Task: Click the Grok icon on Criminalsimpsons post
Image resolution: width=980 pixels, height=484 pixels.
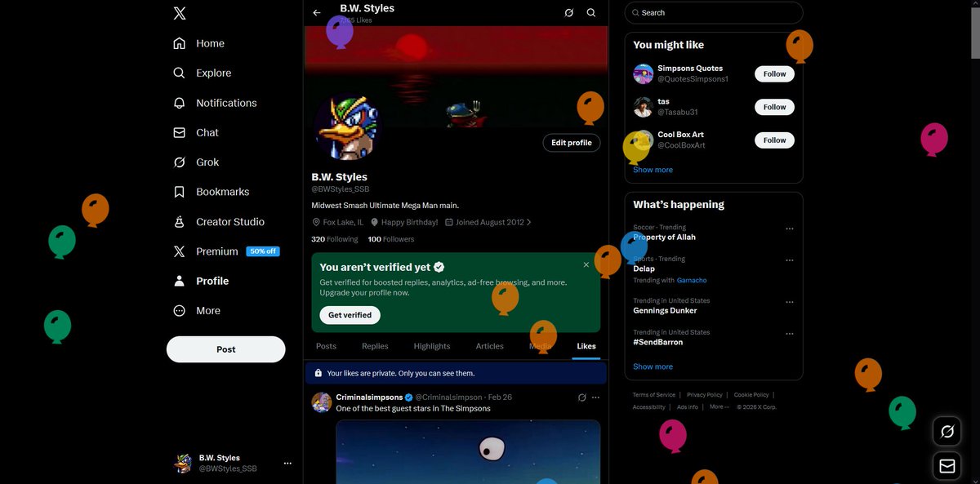Action: [582, 397]
